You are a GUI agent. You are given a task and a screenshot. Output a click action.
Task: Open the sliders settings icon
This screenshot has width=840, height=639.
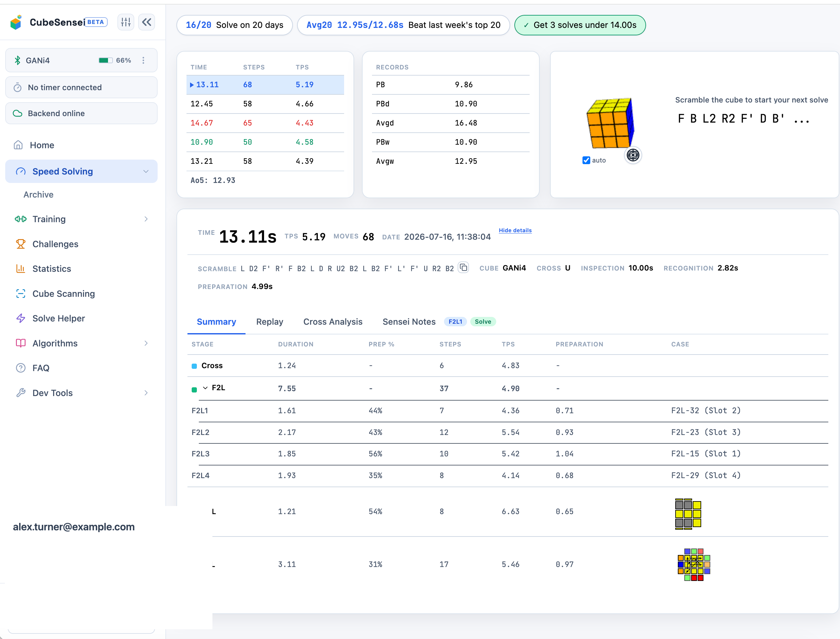click(x=126, y=22)
